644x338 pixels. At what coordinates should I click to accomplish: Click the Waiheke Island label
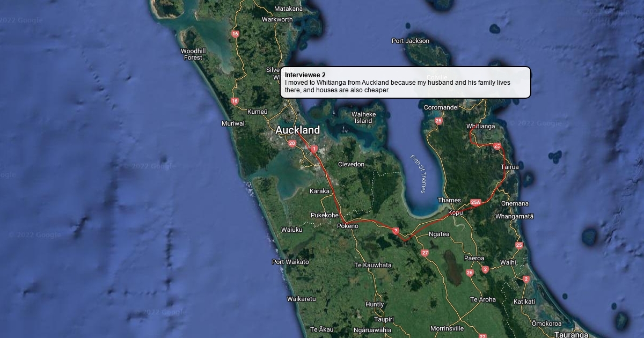pos(363,117)
